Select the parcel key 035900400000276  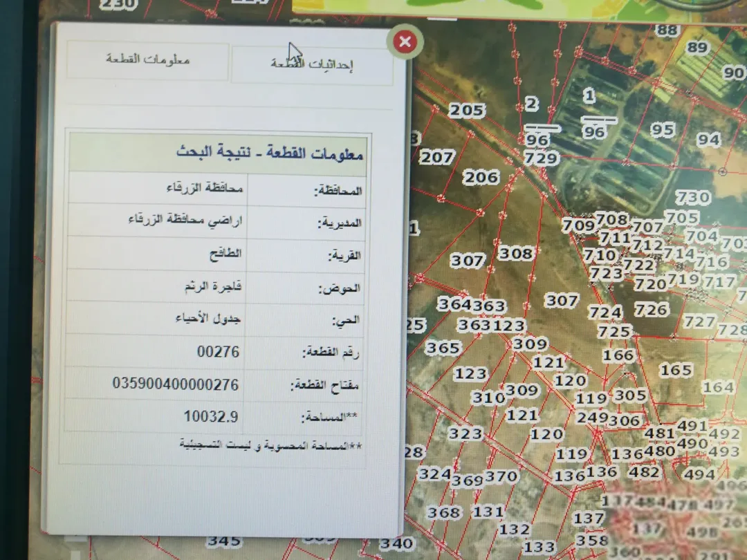(x=175, y=384)
